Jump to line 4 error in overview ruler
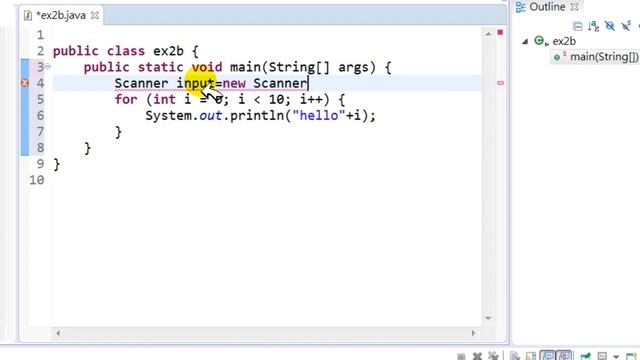The height and width of the screenshot is (360, 640). pyautogui.click(x=500, y=83)
